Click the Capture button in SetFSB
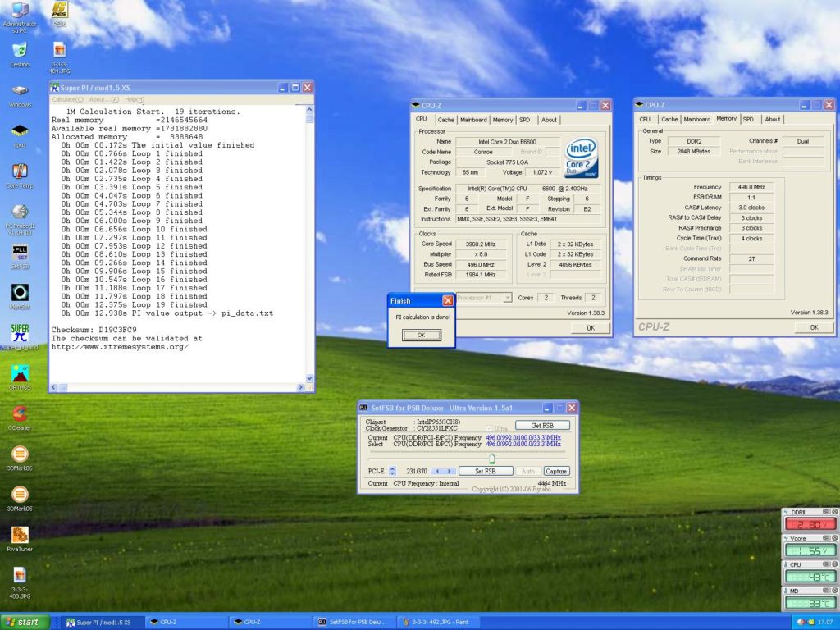Viewport: 840px width, 630px height. [x=556, y=471]
